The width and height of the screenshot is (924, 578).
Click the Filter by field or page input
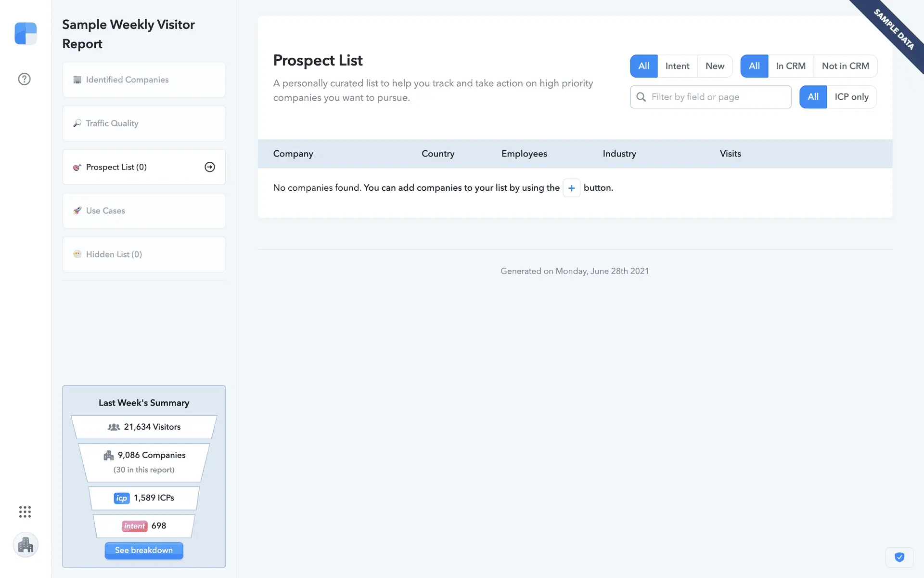click(717, 97)
